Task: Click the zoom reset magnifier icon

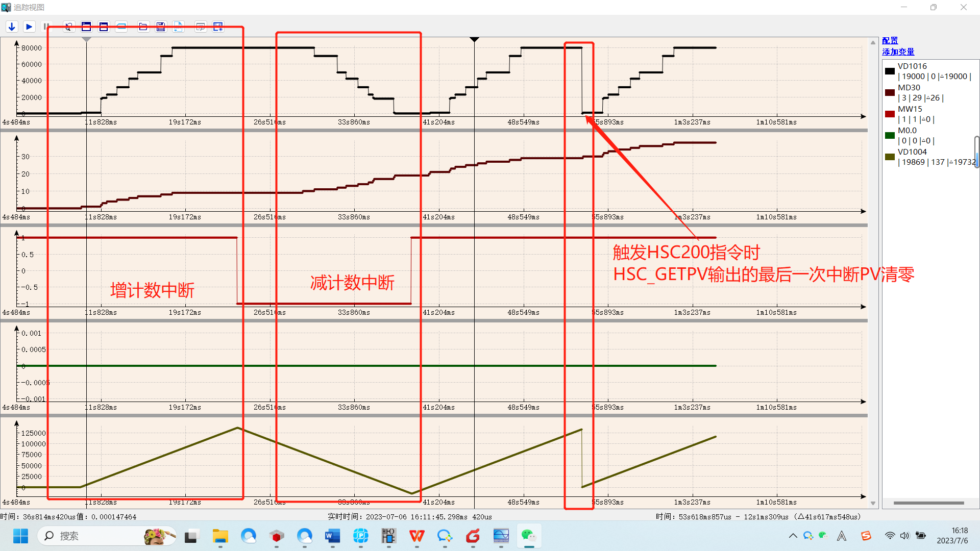Action: [69, 27]
